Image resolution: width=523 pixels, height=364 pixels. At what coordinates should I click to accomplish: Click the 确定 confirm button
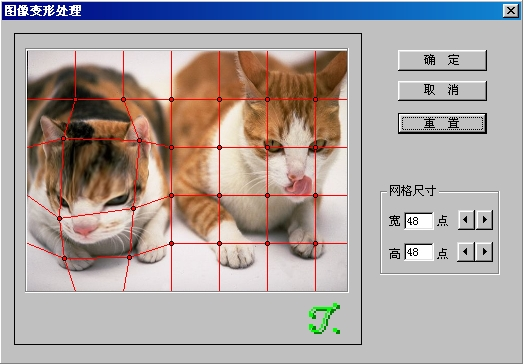click(442, 60)
